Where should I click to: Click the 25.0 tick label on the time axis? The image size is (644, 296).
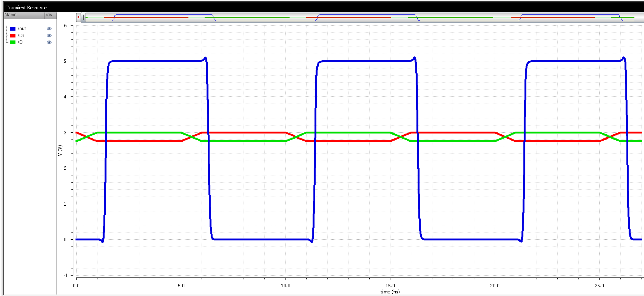pyautogui.click(x=599, y=286)
